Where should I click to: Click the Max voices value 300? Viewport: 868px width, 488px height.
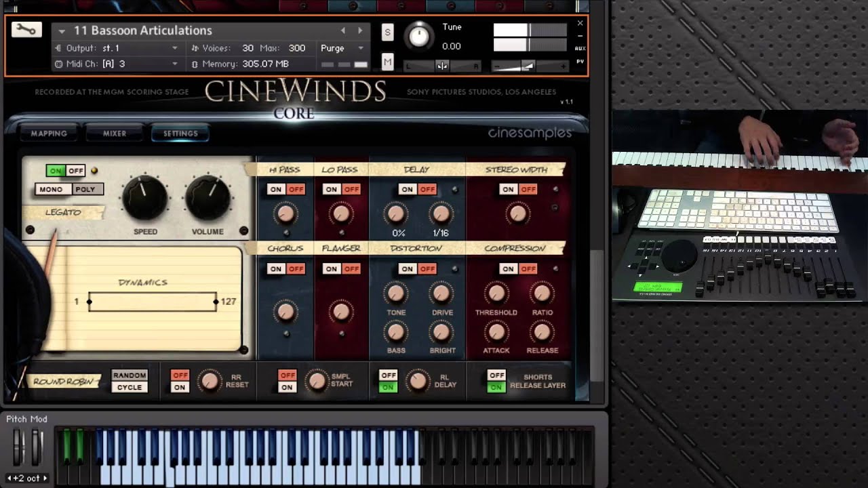(x=297, y=48)
